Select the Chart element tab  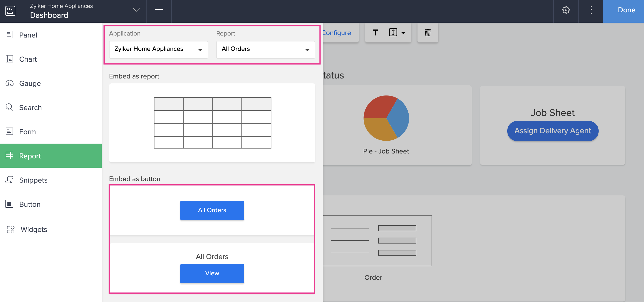tap(28, 59)
